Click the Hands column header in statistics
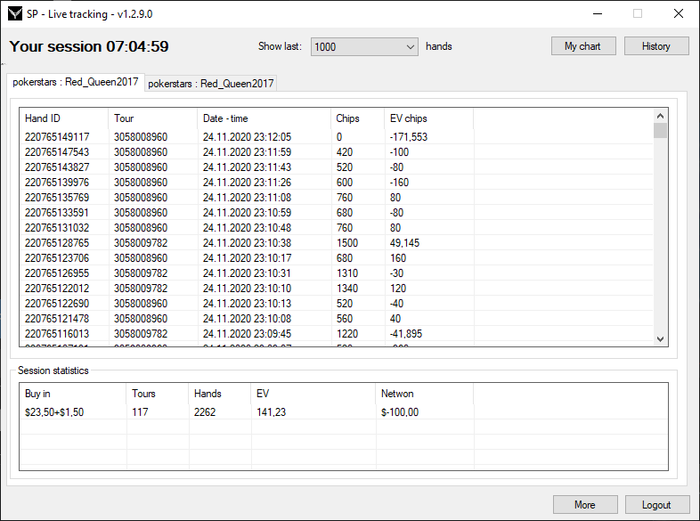This screenshot has height=521, width=700. click(x=220, y=393)
